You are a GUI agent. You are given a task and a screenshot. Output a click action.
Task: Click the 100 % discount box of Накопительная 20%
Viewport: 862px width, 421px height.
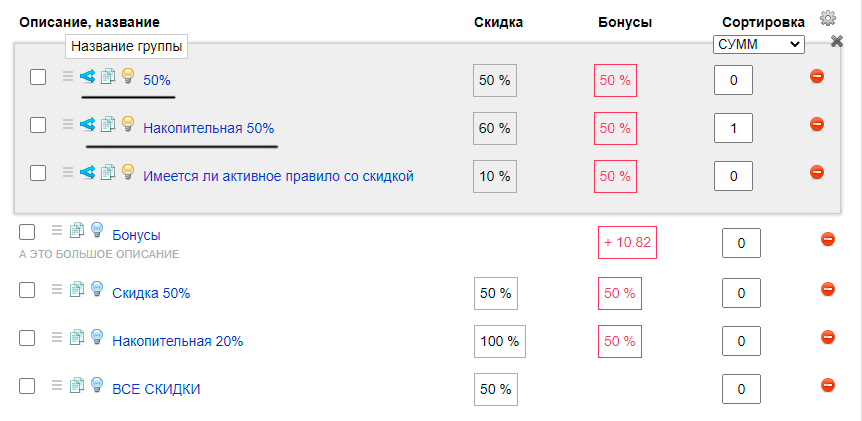(x=500, y=341)
